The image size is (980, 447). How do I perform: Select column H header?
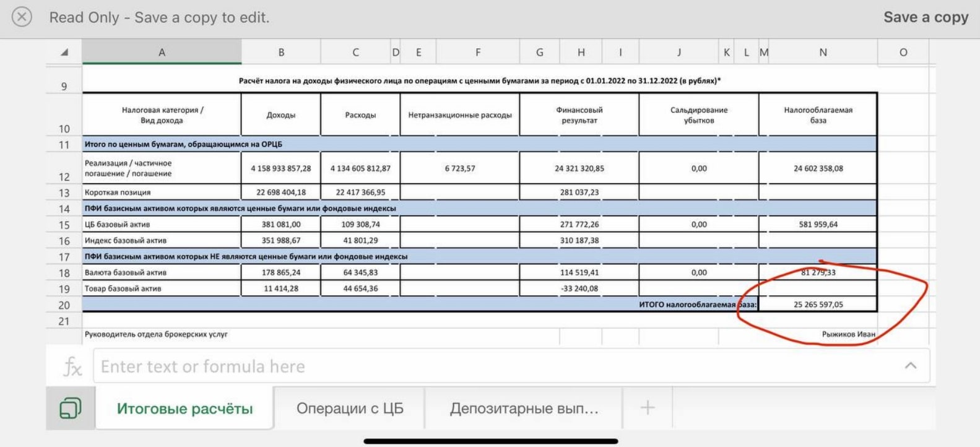(581, 53)
